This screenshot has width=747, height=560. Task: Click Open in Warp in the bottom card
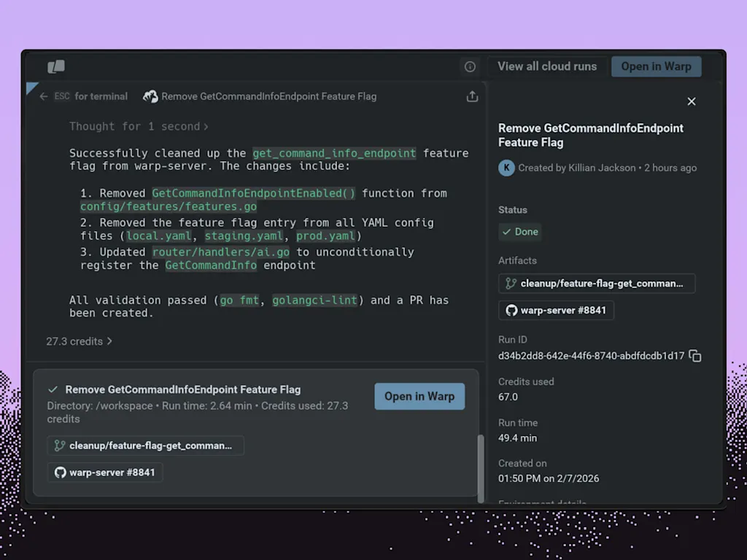pyautogui.click(x=419, y=396)
